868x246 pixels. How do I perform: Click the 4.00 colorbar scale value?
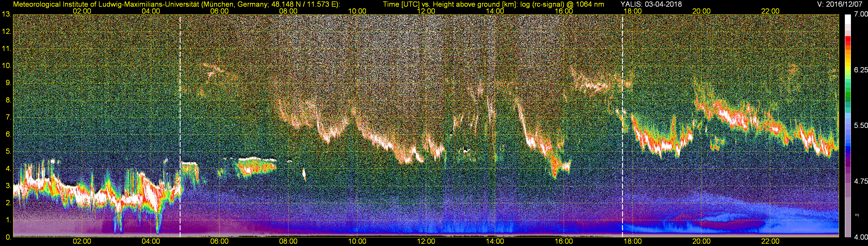860,237
